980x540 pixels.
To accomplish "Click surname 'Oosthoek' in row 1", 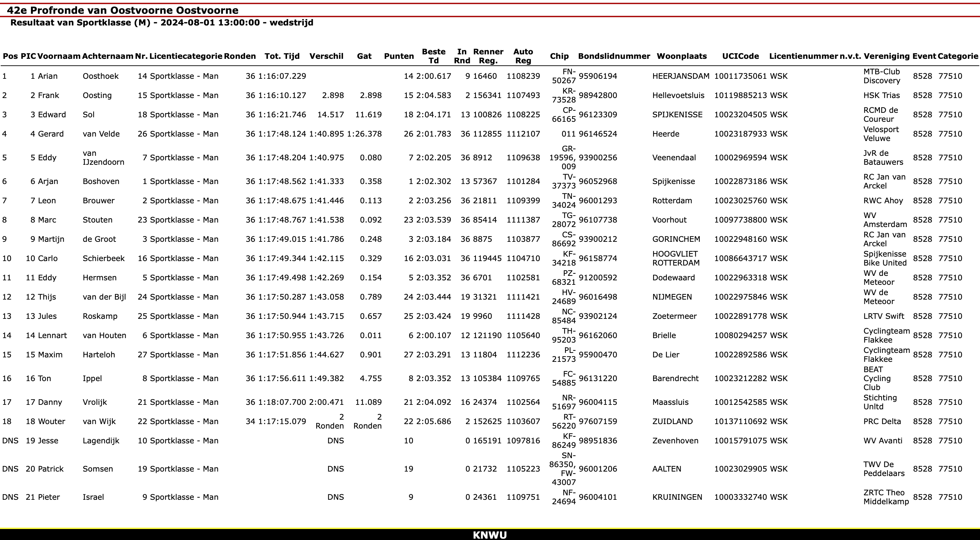I will pos(100,76).
